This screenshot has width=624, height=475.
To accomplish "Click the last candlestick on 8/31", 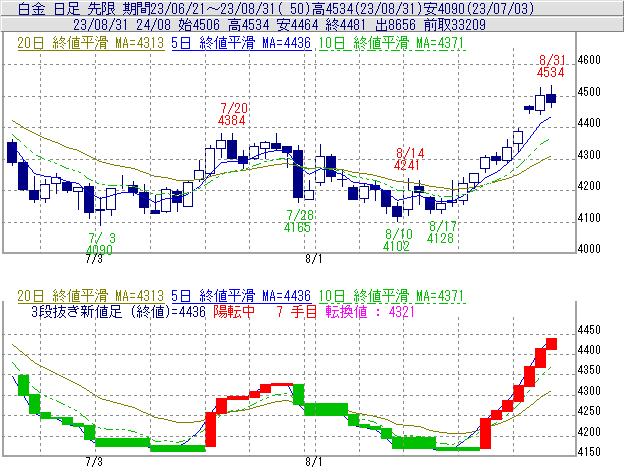I will coord(551,97).
